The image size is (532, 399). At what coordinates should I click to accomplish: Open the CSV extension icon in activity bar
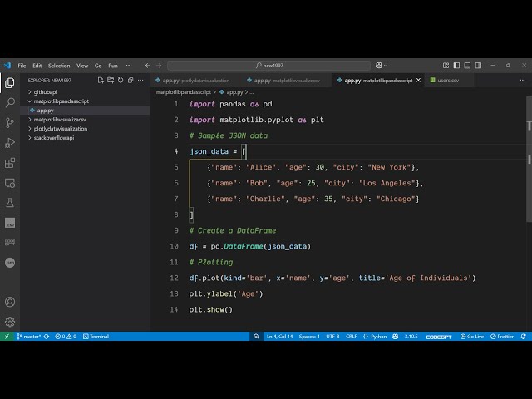[x=10, y=223]
